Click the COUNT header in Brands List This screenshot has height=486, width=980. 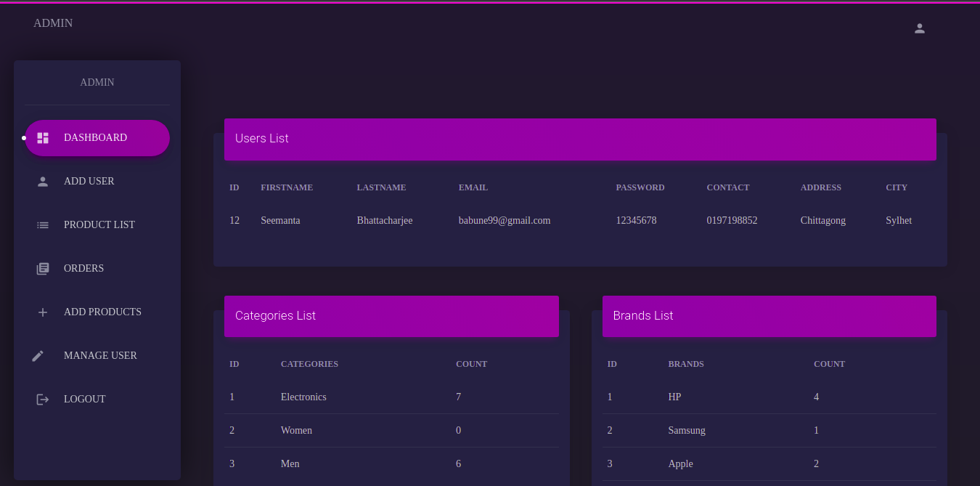829,364
